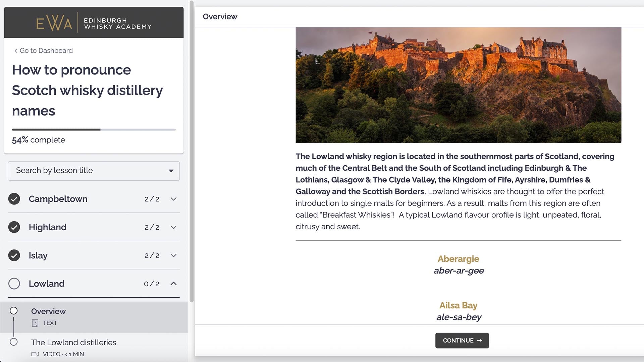Collapse the Lowland section chevron

pos(173,284)
